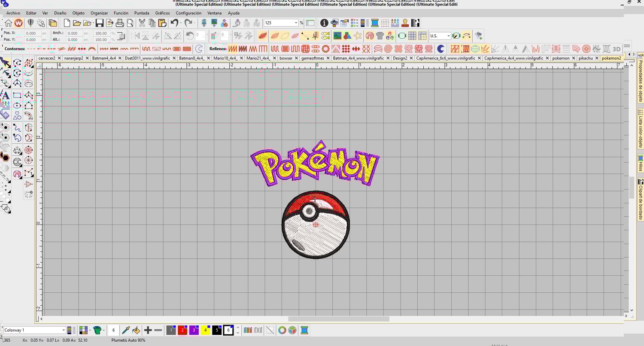
Task: Click the T-shirt product visualizer icon
Action: pos(380,36)
